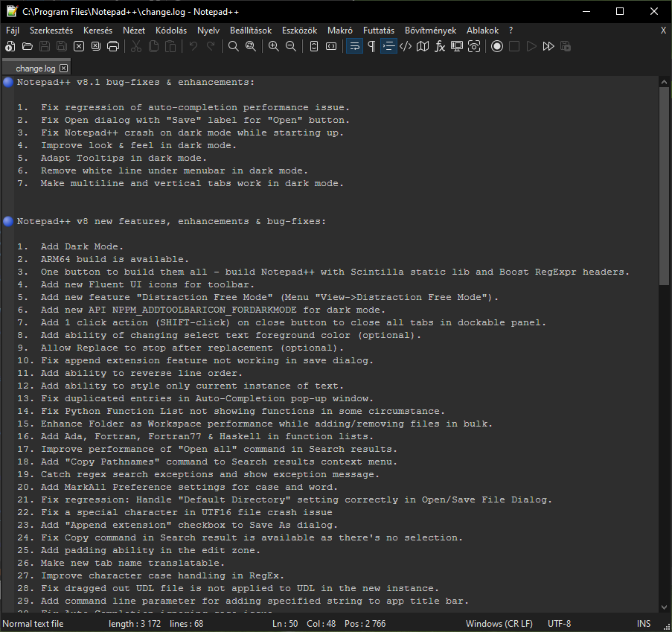This screenshot has height=632, width=672.
Task: Click the Cut scissors icon
Action: point(136,46)
